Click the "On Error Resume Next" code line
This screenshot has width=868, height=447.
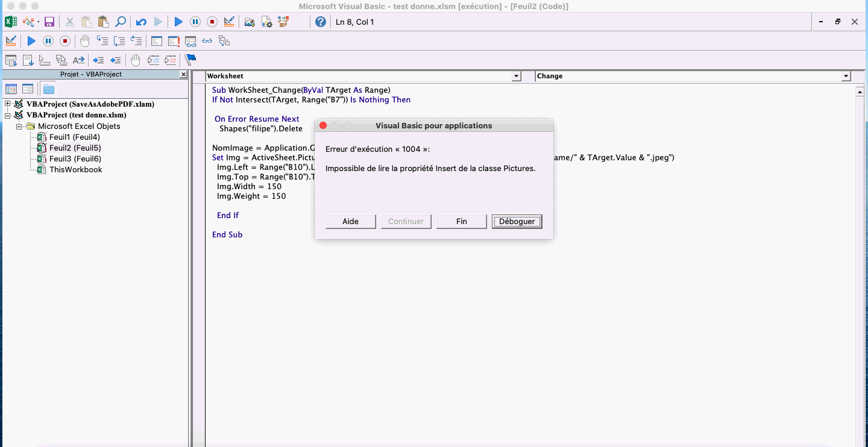(x=257, y=119)
